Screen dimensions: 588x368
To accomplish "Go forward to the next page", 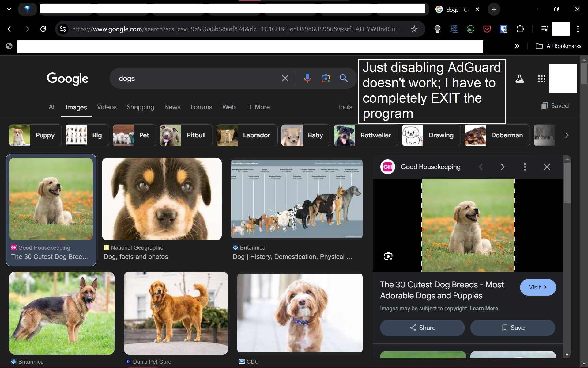I will (x=27, y=29).
